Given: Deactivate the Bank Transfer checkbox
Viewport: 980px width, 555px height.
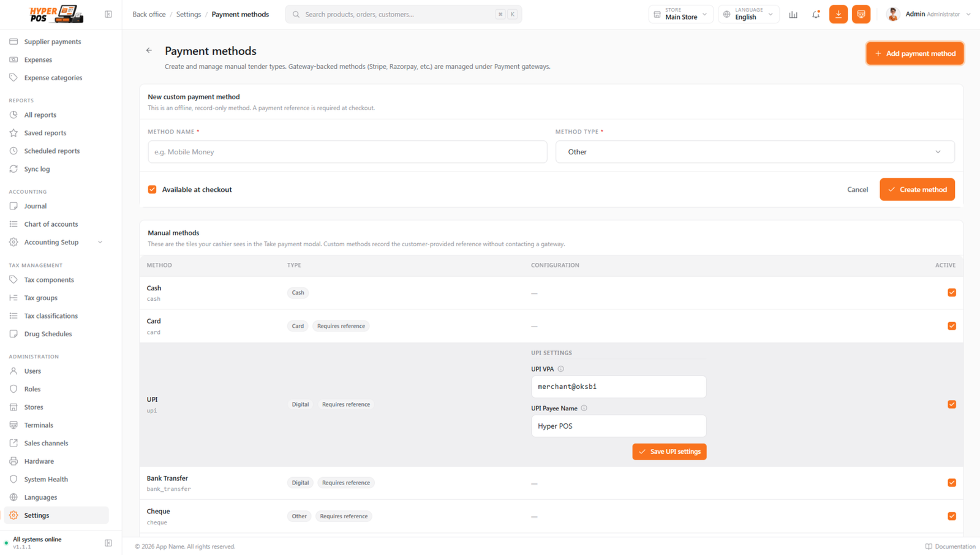Looking at the screenshot, I should point(952,483).
